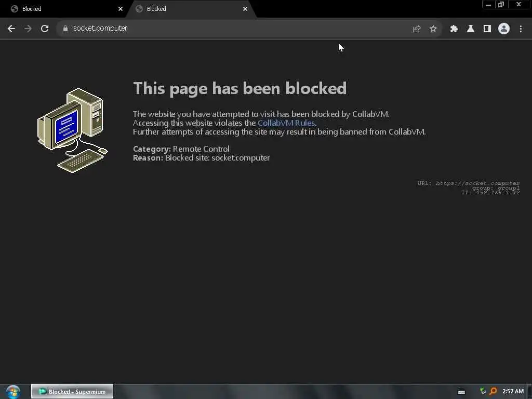Open the Windows Start orb
This screenshot has height=399, width=532.
point(13,392)
